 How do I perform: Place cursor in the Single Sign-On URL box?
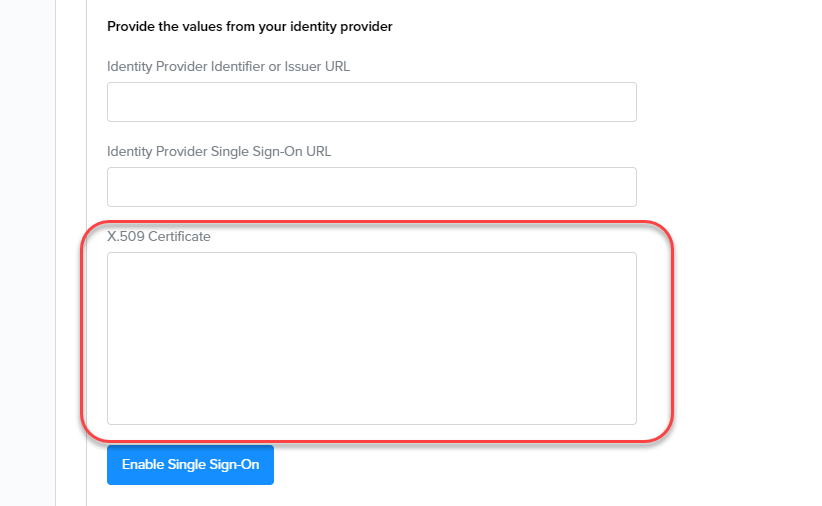pyautogui.click(x=371, y=187)
